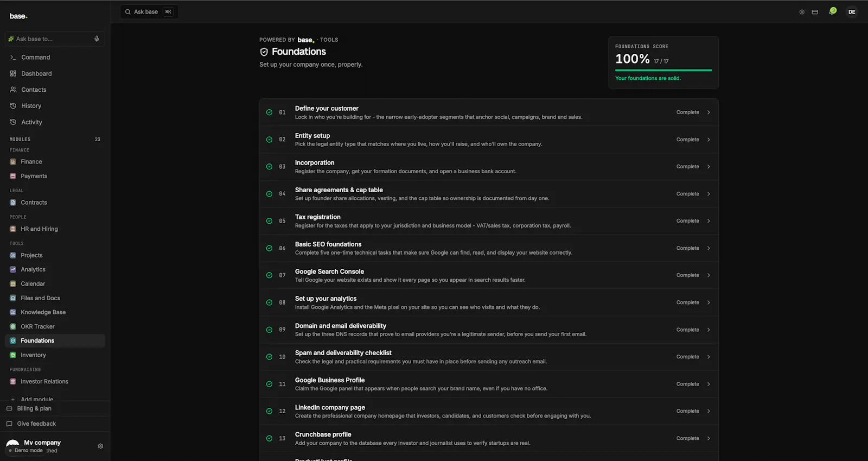Screen dimensions: 868x461
Task: Click the Knowledge Base module icon
Action: [13, 313]
